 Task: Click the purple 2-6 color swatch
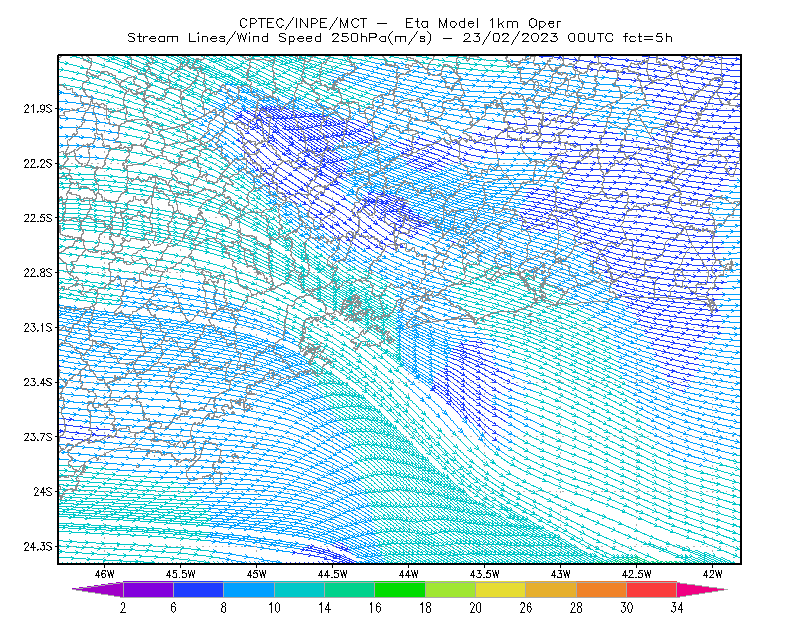point(148,589)
